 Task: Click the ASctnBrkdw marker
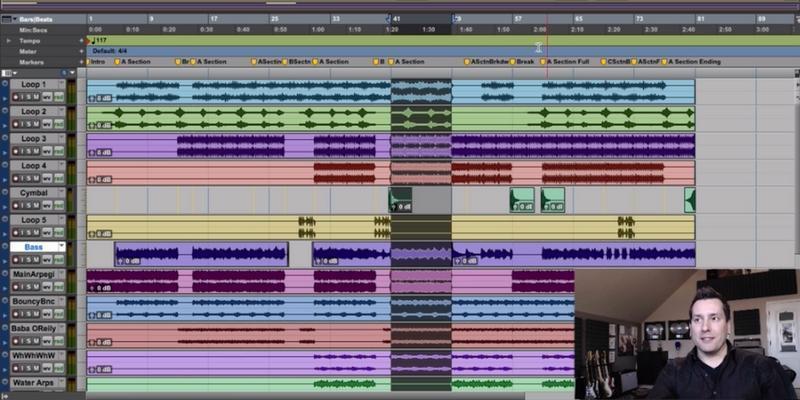pos(489,62)
